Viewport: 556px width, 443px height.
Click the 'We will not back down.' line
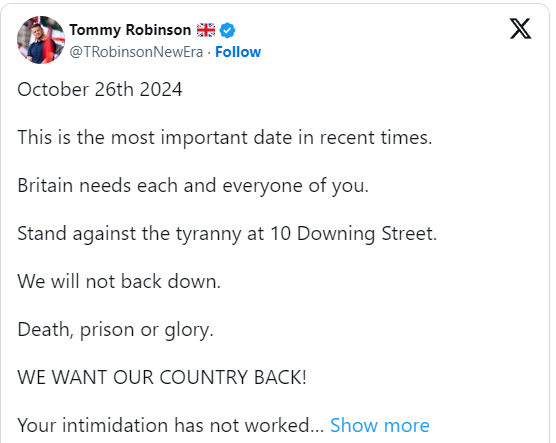pos(119,281)
